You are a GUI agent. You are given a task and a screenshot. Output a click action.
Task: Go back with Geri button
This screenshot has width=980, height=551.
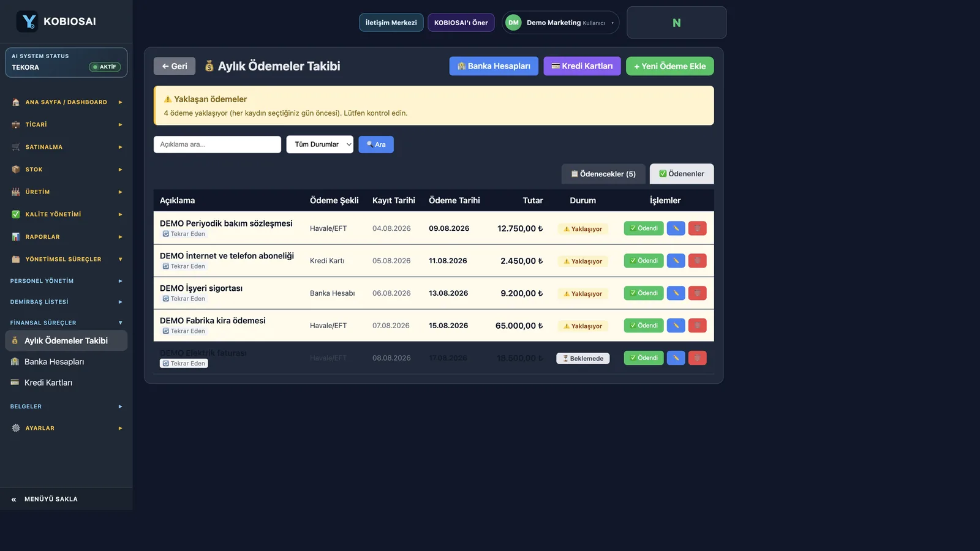175,66
